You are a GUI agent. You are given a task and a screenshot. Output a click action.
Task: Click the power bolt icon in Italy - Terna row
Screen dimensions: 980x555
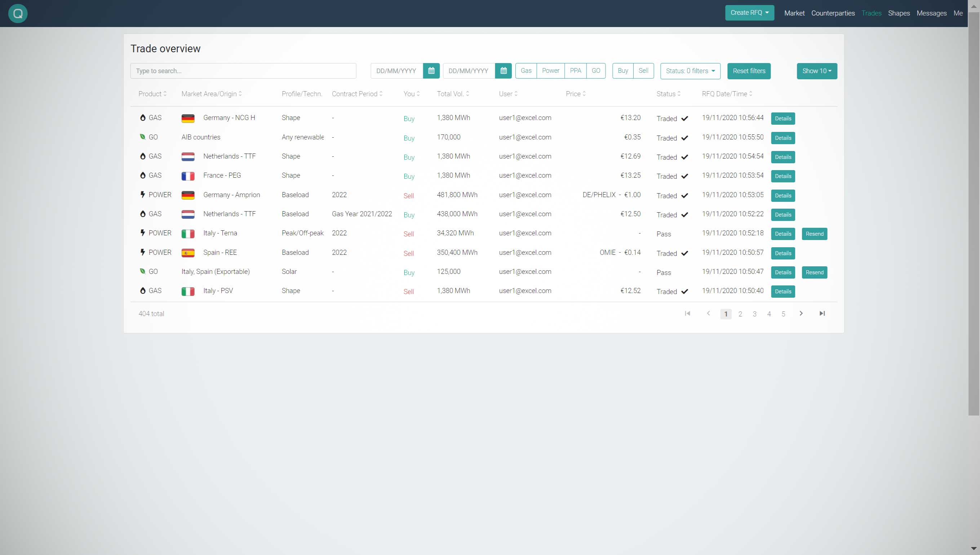[x=143, y=233]
